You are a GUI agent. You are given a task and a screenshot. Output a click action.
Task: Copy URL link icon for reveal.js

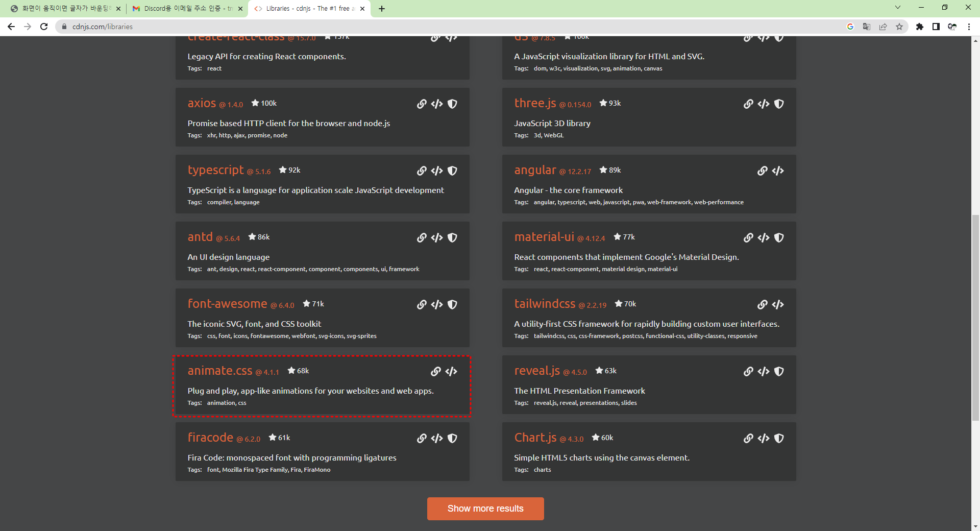coord(748,372)
